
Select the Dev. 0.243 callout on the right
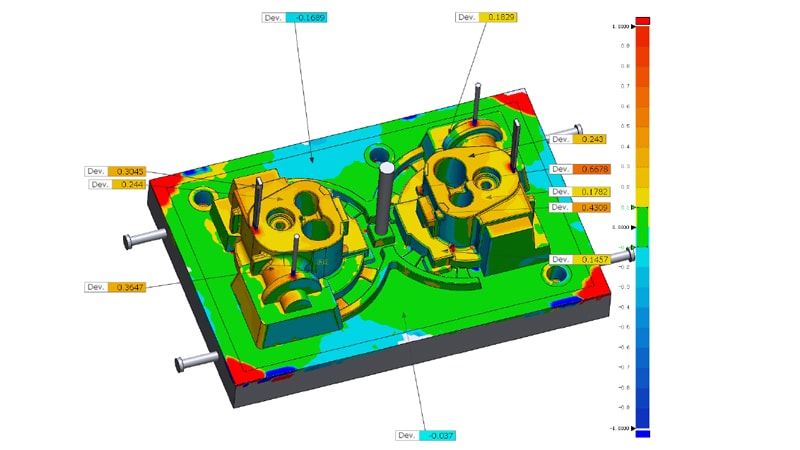pos(582,139)
